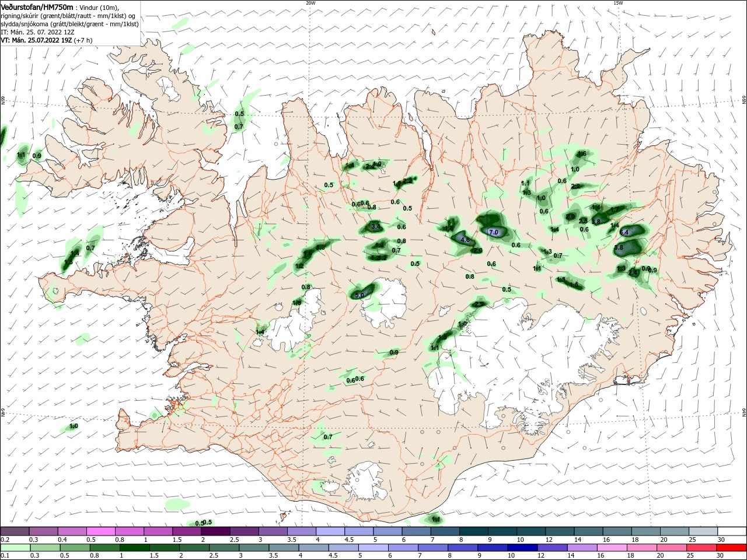Viewport: 747px width, 560px height.
Task: Select the deep navy blue swatch labeled 10, lower row
Action: pos(522,548)
